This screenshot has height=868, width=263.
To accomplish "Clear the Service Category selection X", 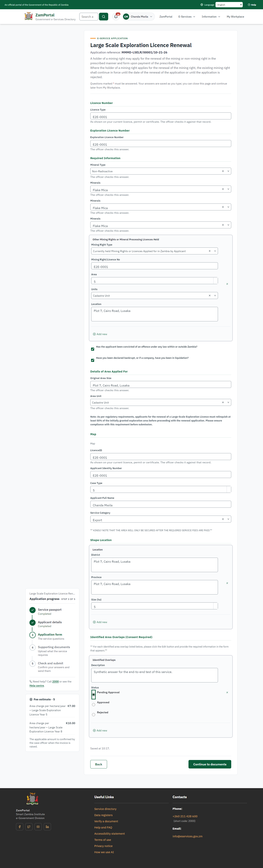I will (x=223, y=519).
